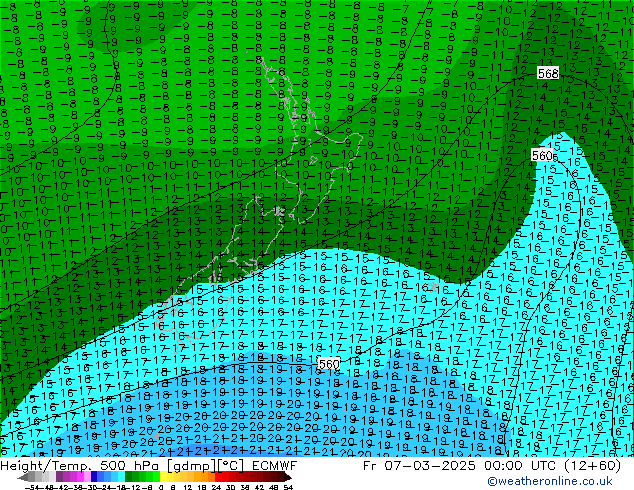Viewport: 634px width, 490px height.
Task: Click the 560 contour label below the 568 label
Action: 542,155
